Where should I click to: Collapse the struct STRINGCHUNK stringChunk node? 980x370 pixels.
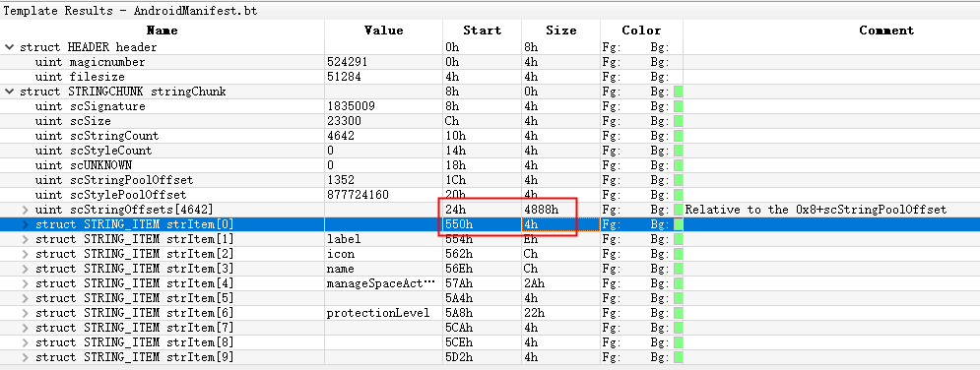point(10,92)
